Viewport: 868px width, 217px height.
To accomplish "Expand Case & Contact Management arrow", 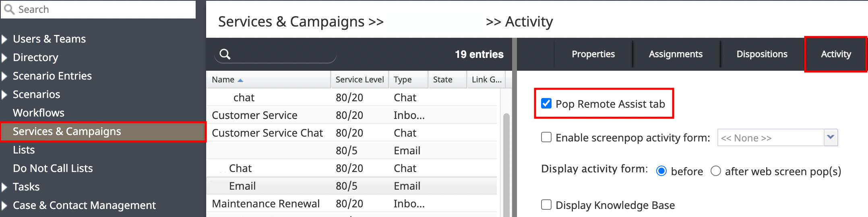I will point(4,205).
